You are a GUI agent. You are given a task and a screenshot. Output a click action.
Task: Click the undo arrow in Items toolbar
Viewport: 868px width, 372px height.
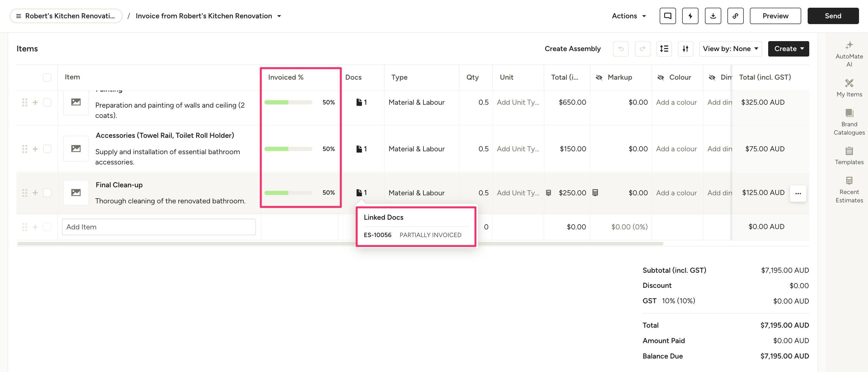click(621, 49)
